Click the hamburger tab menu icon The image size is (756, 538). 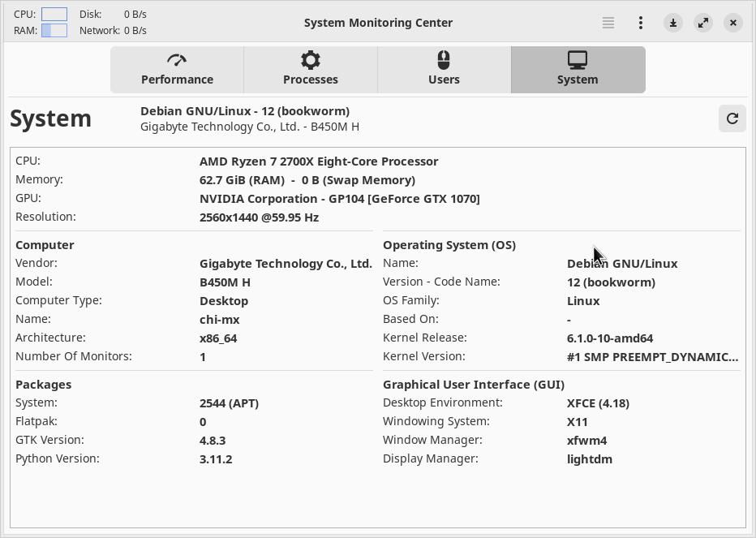point(608,23)
